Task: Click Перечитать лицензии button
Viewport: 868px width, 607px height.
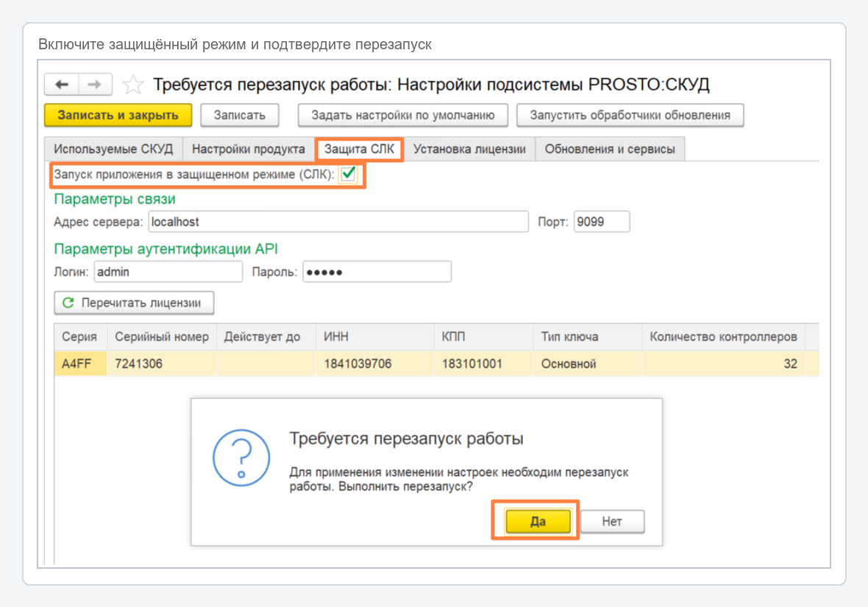Action: 134,303
